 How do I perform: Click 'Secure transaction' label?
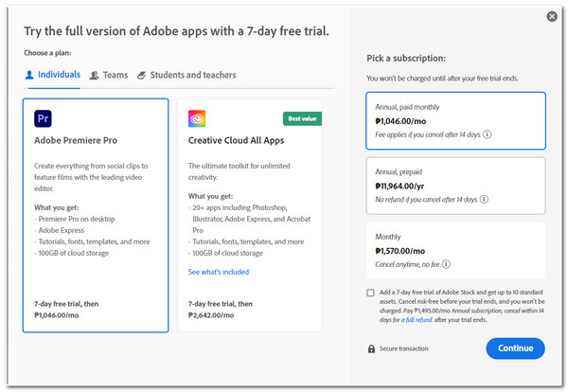[x=404, y=348]
